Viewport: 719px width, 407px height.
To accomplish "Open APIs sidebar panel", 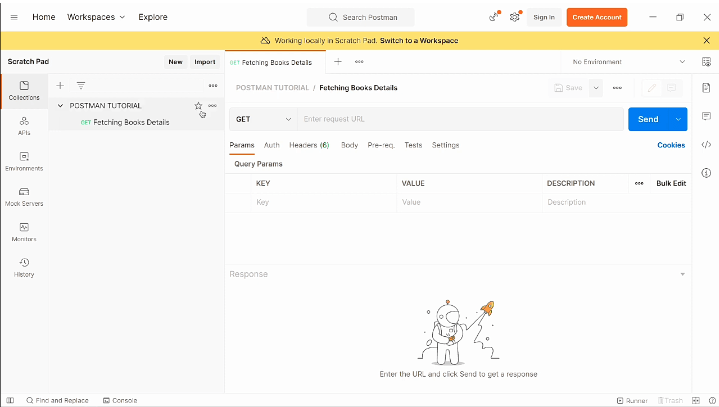I will click(x=24, y=126).
